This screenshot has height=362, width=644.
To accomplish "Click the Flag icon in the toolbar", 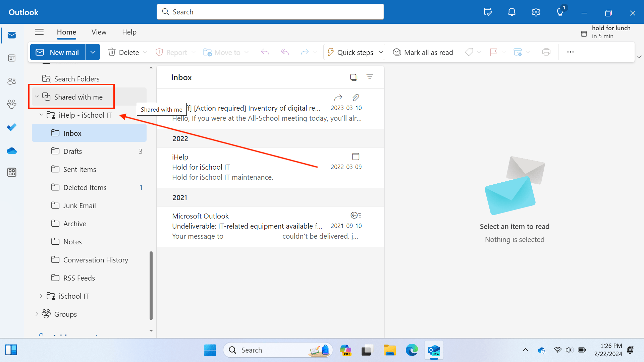I will (493, 52).
